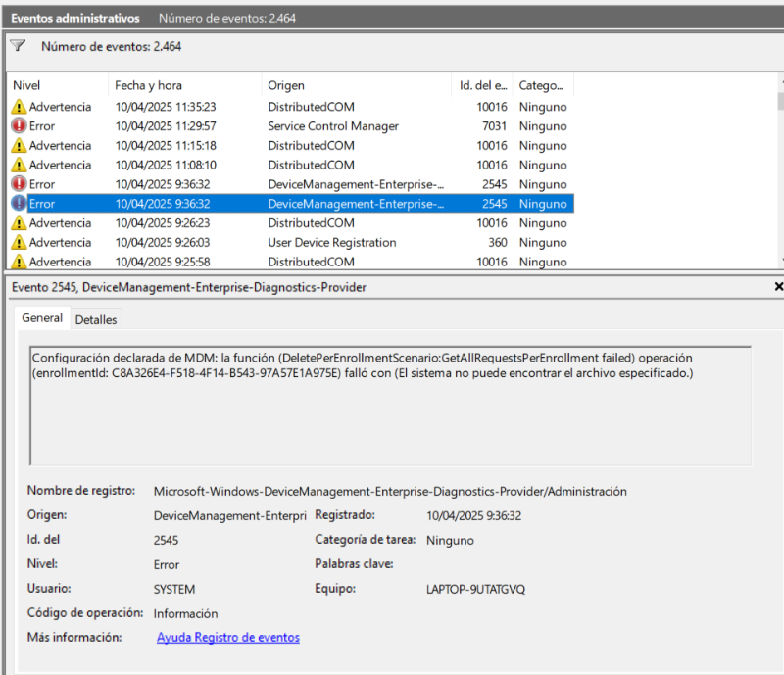Click the filter funnel icon
The height and width of the screenshot is (675, 784).
click(x=18, y=46)
